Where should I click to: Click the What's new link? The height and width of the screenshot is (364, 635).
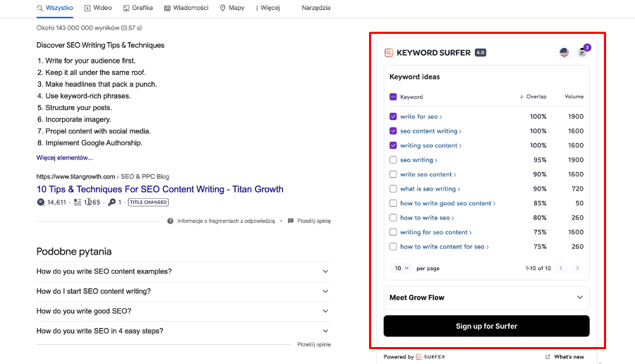click(569, 357)
